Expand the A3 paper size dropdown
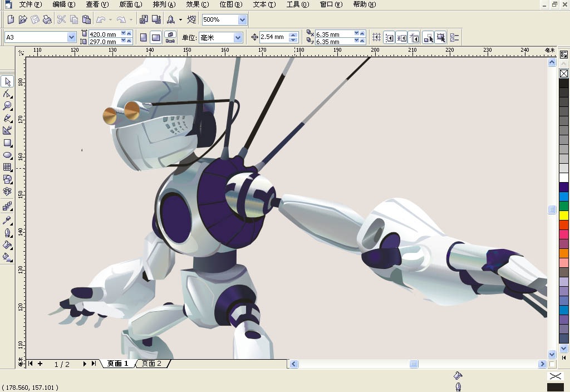570x392 pixels. [x=71, y=37]
